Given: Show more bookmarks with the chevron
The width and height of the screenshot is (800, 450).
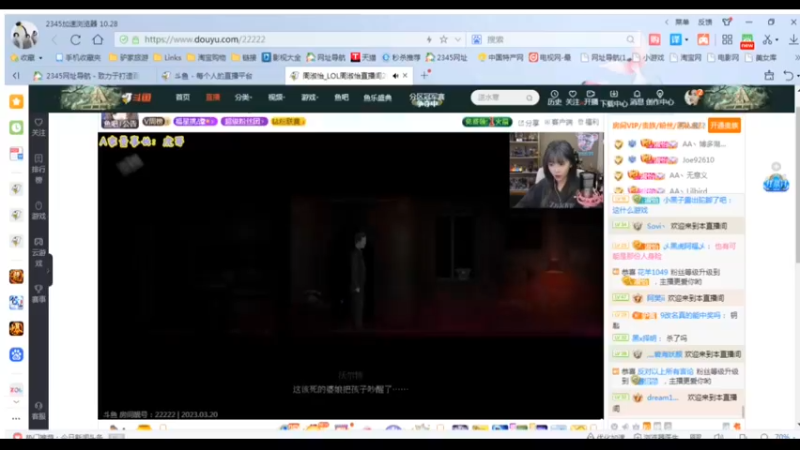Looking at the screenshot, I should pyautogui.click(x=796, y=58).
